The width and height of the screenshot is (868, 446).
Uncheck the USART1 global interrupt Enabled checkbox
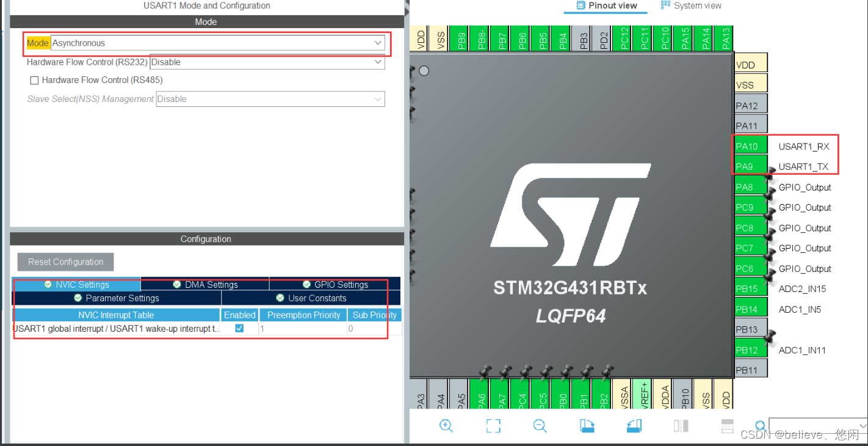(x=239, y=328)
